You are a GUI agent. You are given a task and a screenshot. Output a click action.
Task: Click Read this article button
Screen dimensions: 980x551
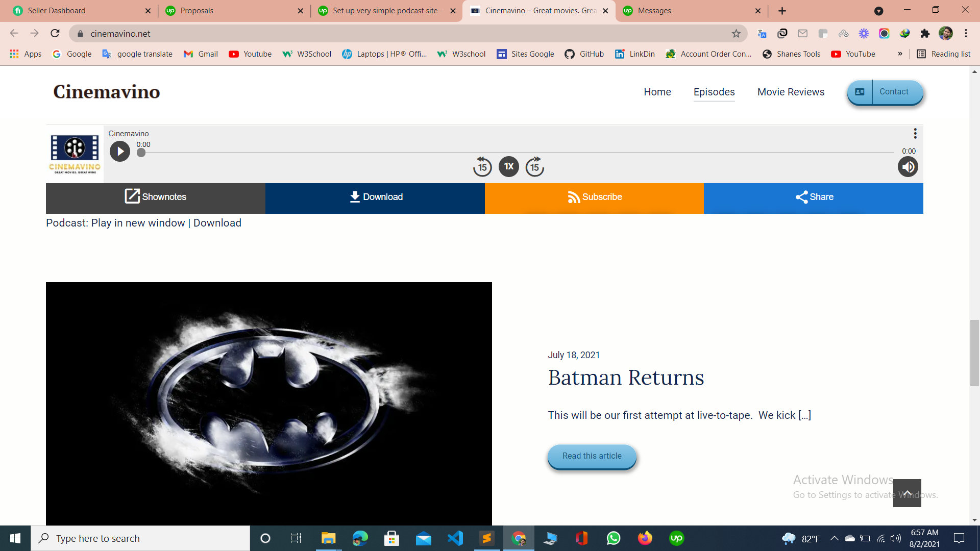pyautogui.click(x=592, y=456)
